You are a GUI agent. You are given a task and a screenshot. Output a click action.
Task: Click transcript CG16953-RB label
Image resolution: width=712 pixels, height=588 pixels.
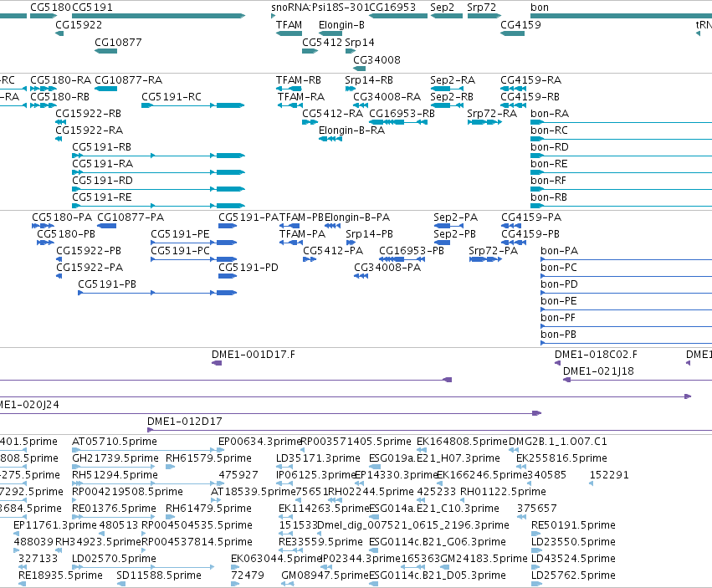pyautogui.click(x=402, y=114)
